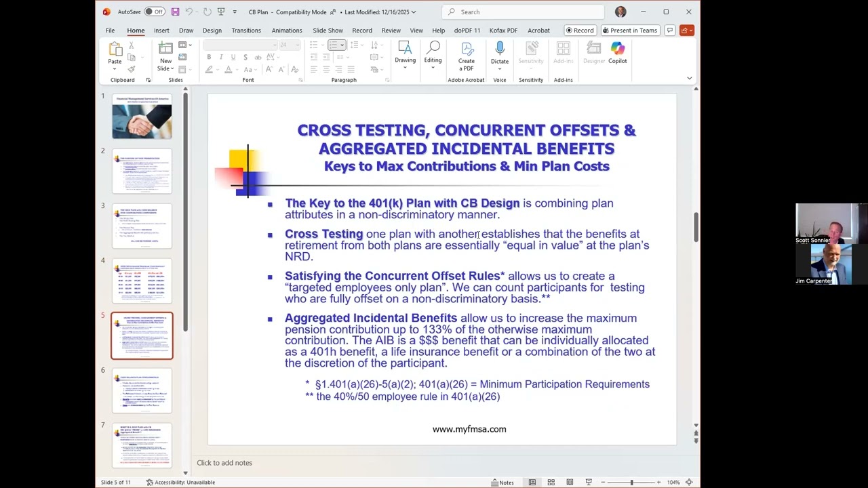Expand the Paste options arrow
Viewport: 868px width, 488px height.
coord(115,68)
